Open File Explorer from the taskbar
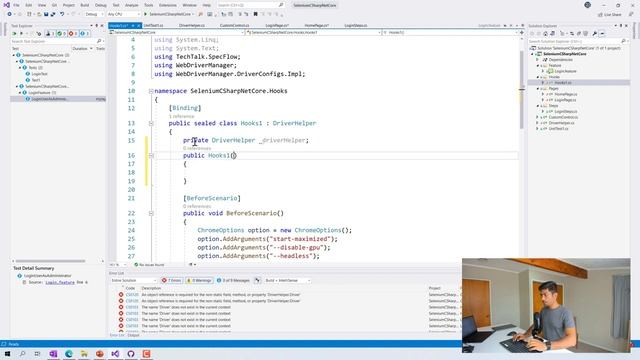 (84, 354)
